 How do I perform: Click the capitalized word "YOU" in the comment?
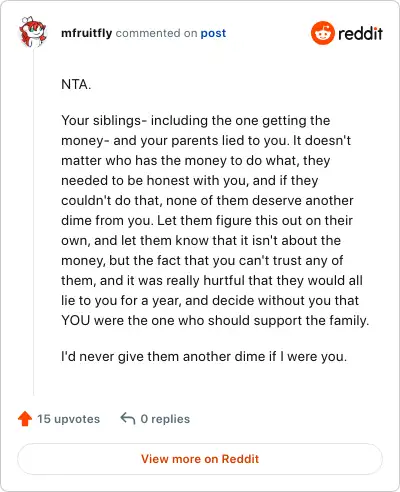(76, 321)
